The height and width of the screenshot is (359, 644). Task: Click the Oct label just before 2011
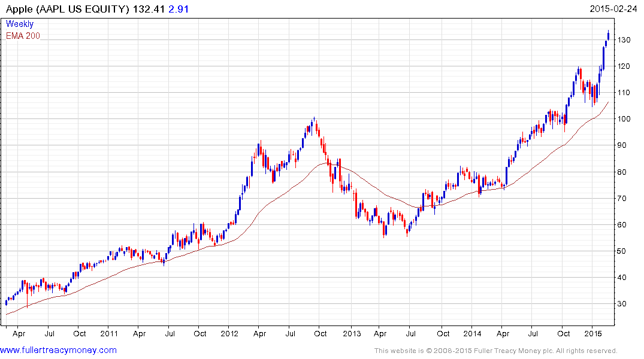[x=79, y=333]
